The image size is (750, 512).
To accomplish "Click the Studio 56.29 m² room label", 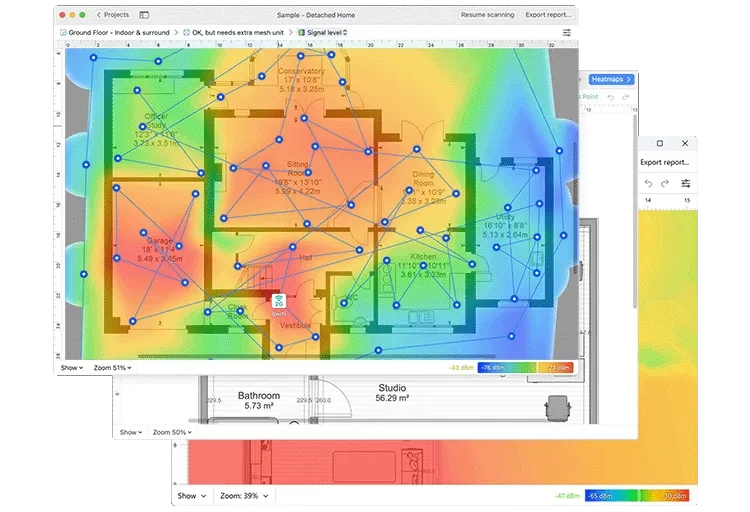I will (392, 392).
